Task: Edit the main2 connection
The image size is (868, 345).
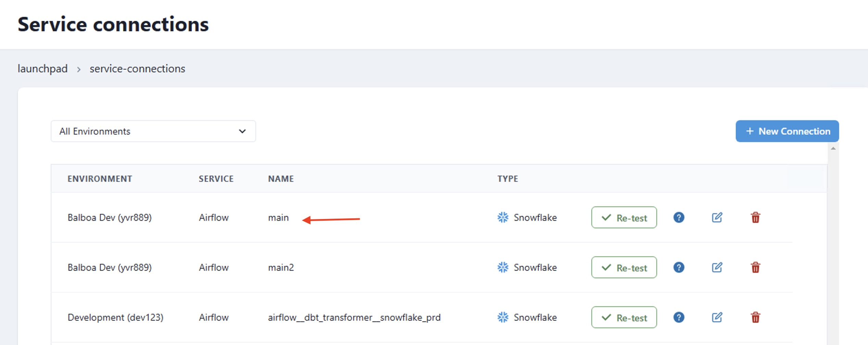Action: coord(717,267)
